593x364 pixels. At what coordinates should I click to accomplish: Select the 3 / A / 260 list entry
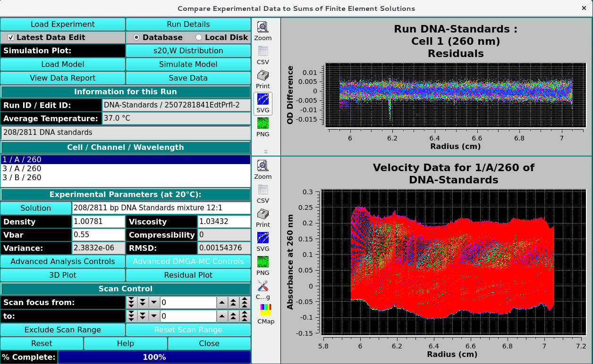pos(22,168)
